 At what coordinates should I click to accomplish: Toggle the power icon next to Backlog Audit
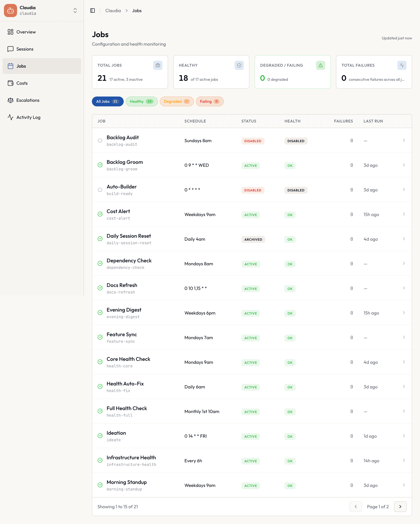click(100, 140)
